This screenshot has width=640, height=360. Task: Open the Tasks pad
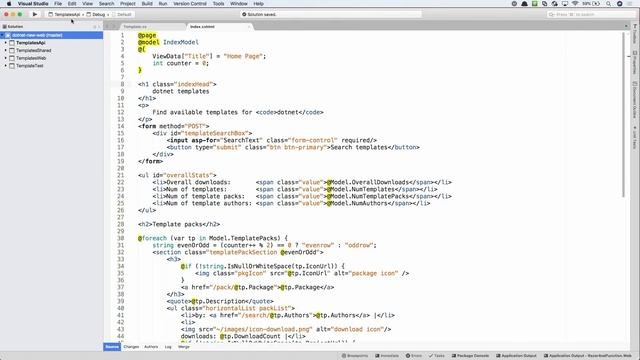click(437, 356)
